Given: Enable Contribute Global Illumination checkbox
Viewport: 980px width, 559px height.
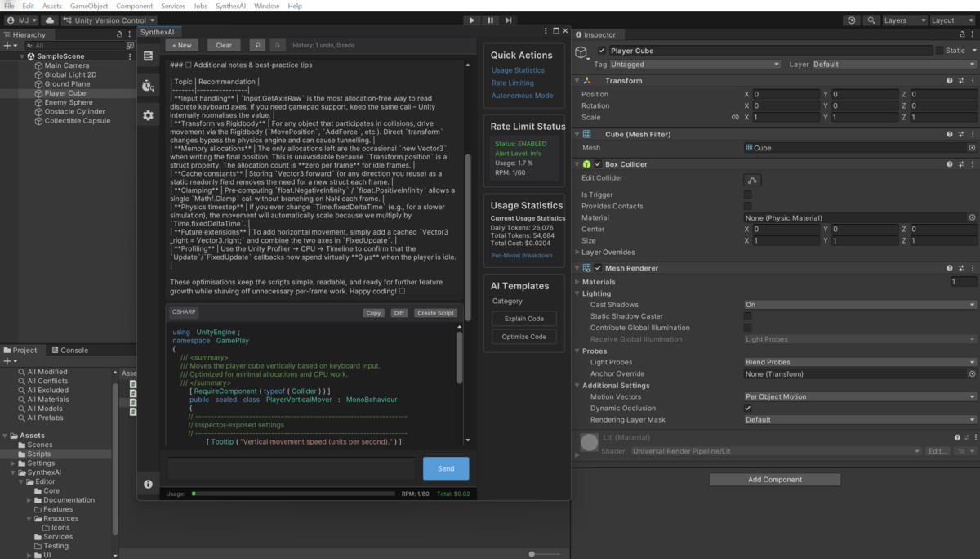Looking at the screenshot, I should [748, 328].
